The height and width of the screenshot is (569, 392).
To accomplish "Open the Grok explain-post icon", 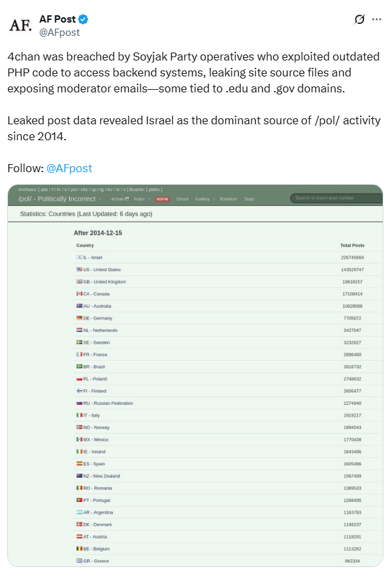I will [x=359, y=19].
